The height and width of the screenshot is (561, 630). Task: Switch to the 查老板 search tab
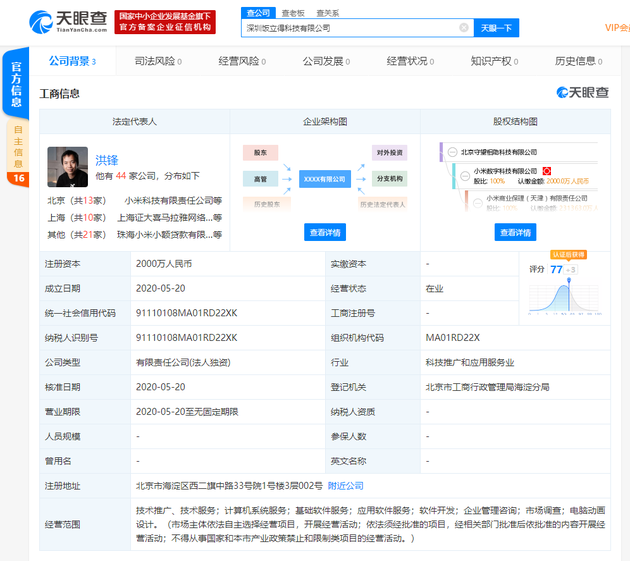tap(293, 13)
